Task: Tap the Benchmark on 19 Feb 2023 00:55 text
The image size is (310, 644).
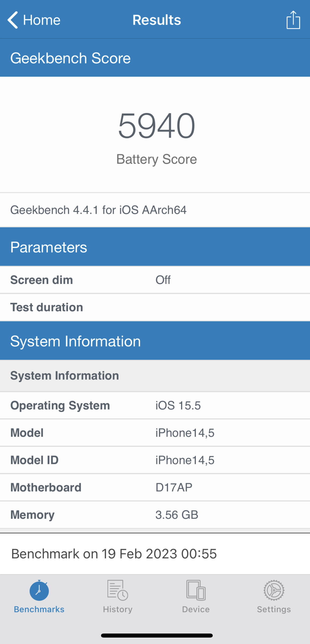Action: (114, 554)
